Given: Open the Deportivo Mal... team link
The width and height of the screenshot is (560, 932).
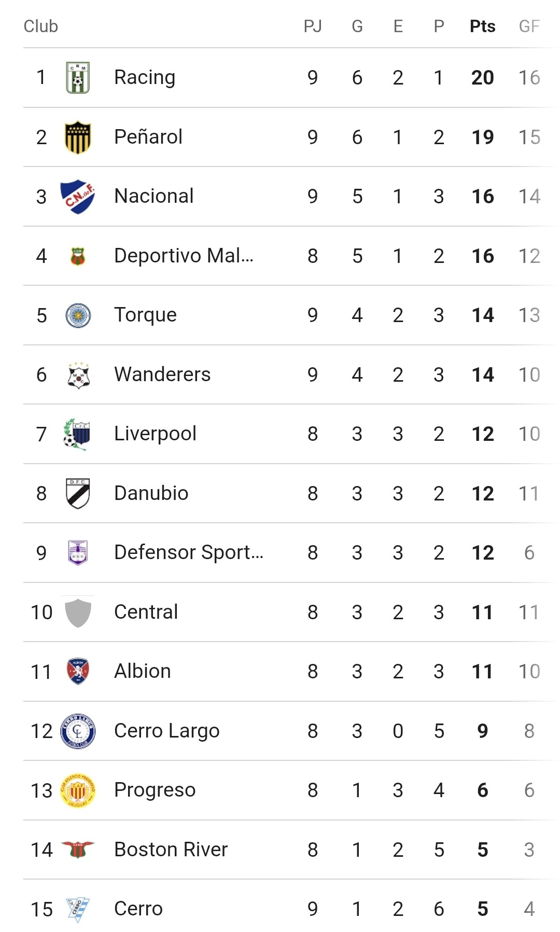Looking at the screenshot, I should click(x=184, y=256).
